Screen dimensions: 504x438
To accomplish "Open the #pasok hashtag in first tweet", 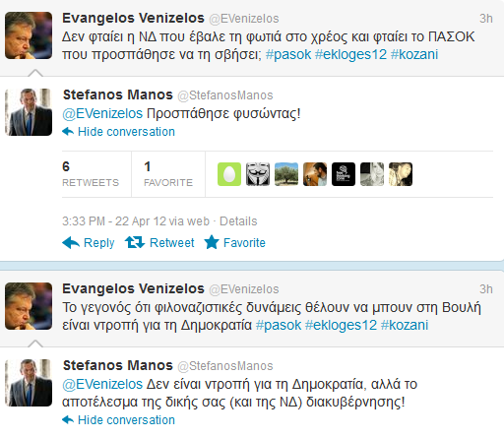I will (288, 54).
